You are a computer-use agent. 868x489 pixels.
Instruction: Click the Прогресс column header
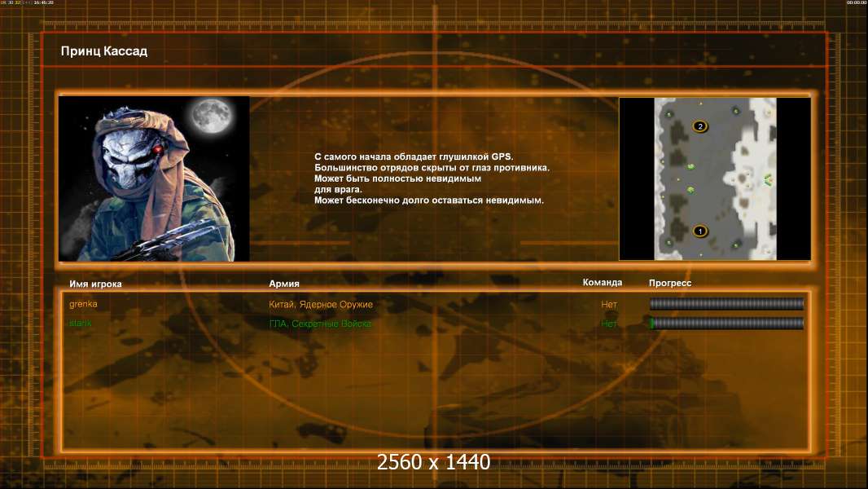670,283
